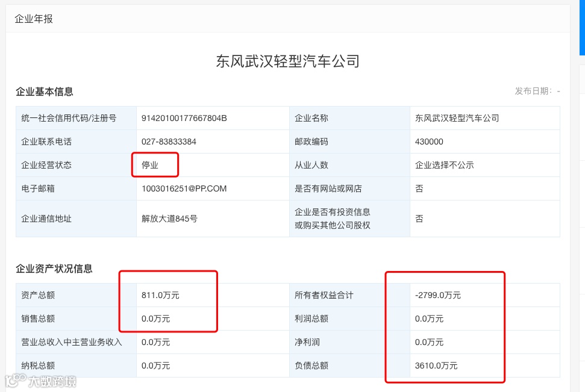The image size is (585, 392).
Task: Select the value 企业选择不公示
Action: (x=445, y=165)
